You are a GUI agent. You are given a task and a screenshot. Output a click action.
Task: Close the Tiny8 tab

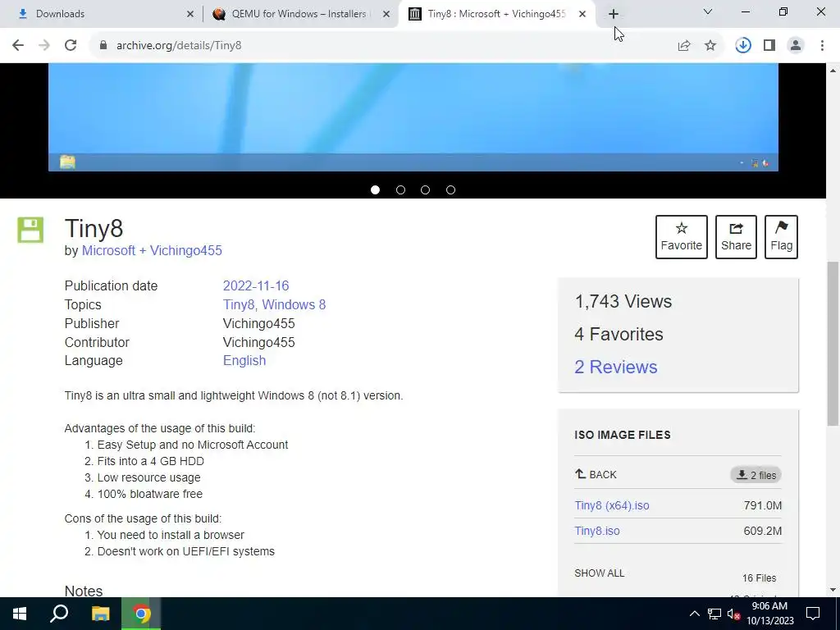click(582, 14)
